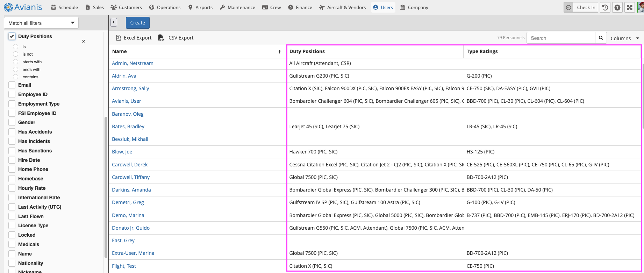
Task: Tick the Hire Date filter checkbox
Action: tap(12, 160)
